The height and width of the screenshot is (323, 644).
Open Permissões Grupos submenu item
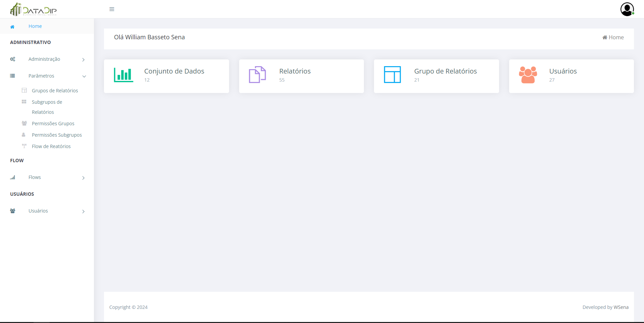53,124
